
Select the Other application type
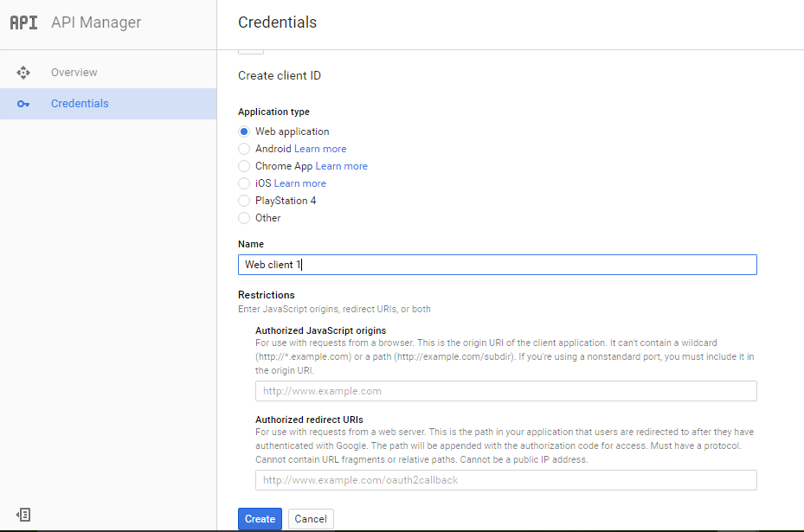point(244,218)
